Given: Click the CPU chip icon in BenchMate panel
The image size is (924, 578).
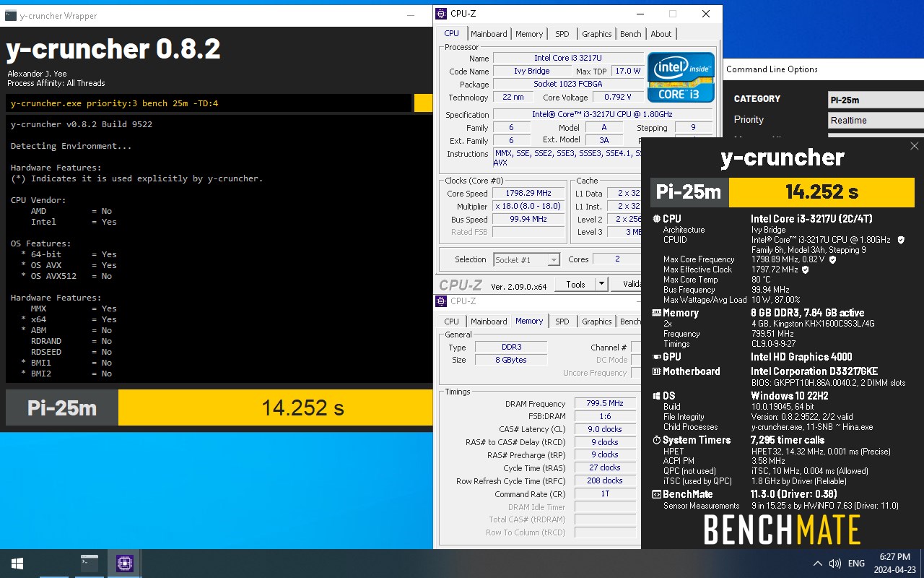Looking at the screenshot, I should (x=656, y=218).
